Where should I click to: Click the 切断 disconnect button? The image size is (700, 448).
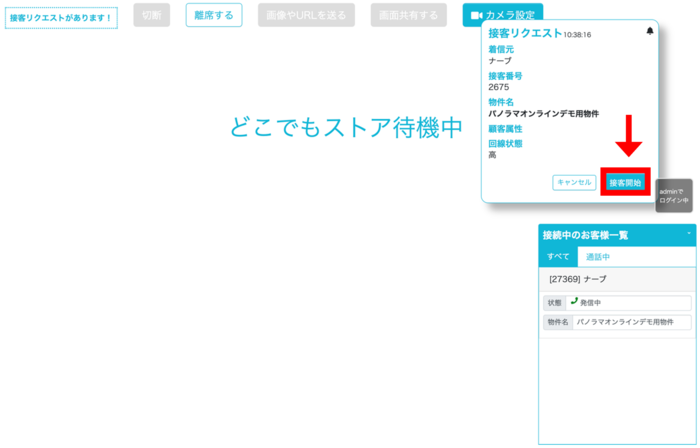[151, 15]
